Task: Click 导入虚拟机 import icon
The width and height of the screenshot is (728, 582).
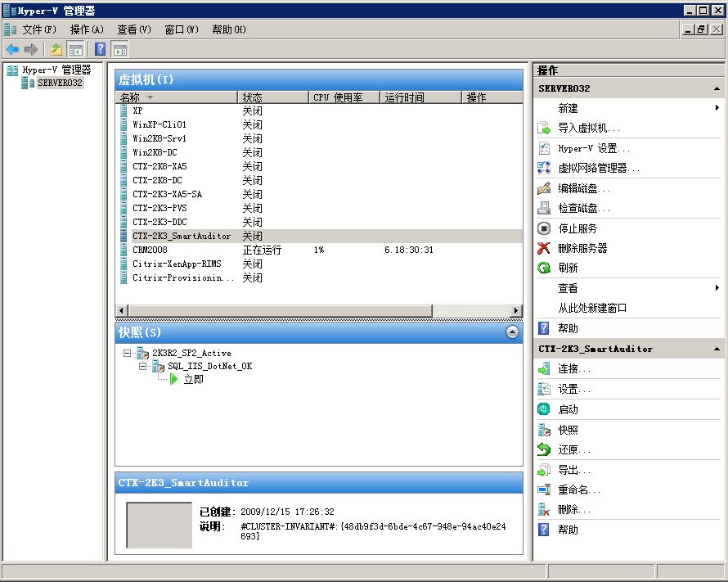Action: pos(544,128)
